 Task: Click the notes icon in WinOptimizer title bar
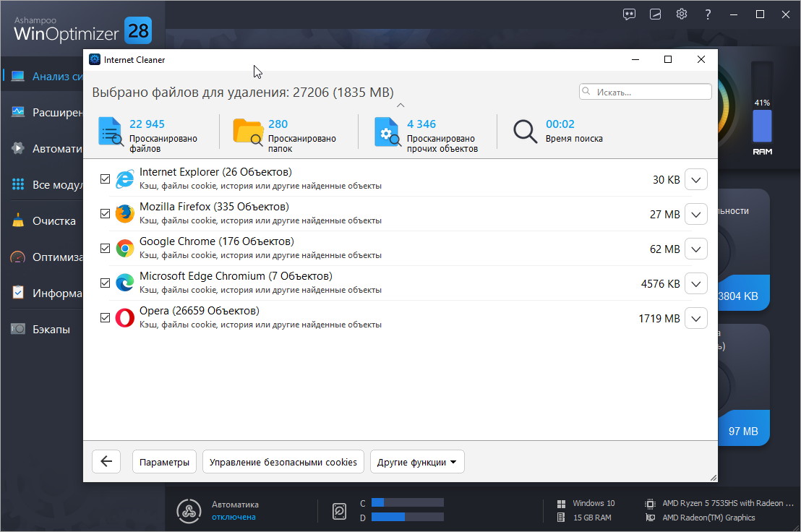[x=656, y=14]
